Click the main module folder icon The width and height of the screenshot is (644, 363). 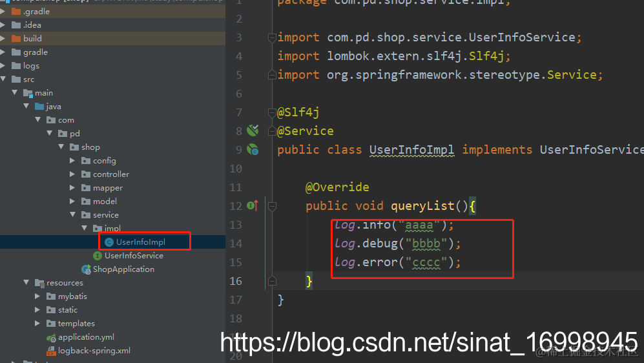point(28,93)
